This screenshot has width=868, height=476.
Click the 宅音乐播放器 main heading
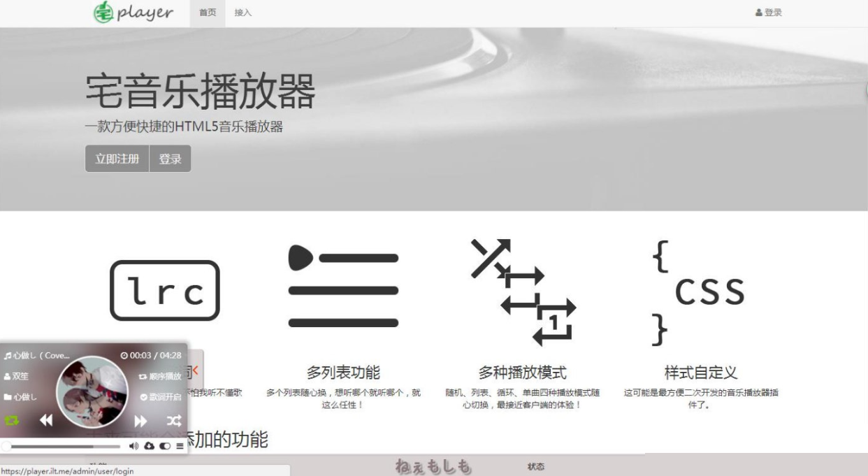click(201, 91)
